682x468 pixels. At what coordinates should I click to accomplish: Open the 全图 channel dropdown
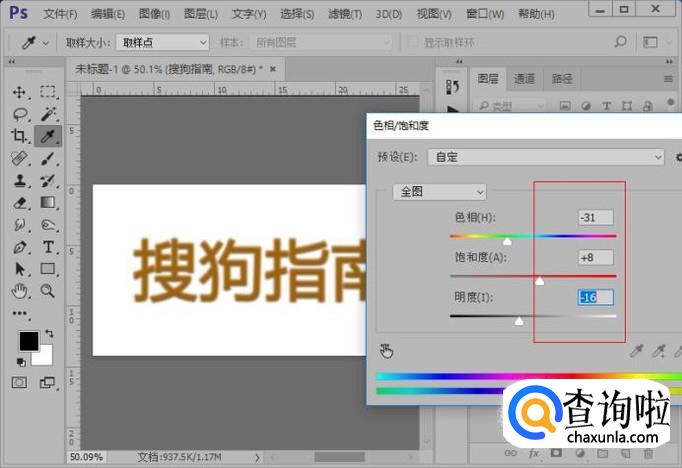tap(439, 192)
